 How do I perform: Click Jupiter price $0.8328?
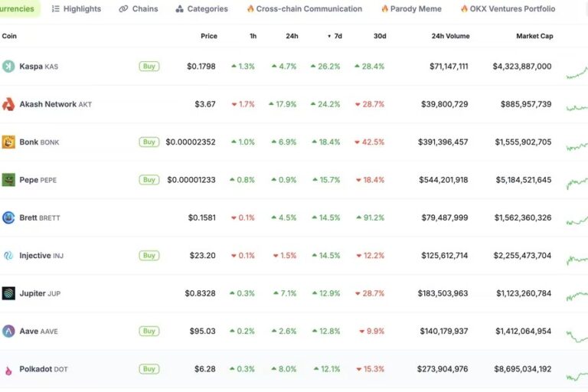[201, 293]
